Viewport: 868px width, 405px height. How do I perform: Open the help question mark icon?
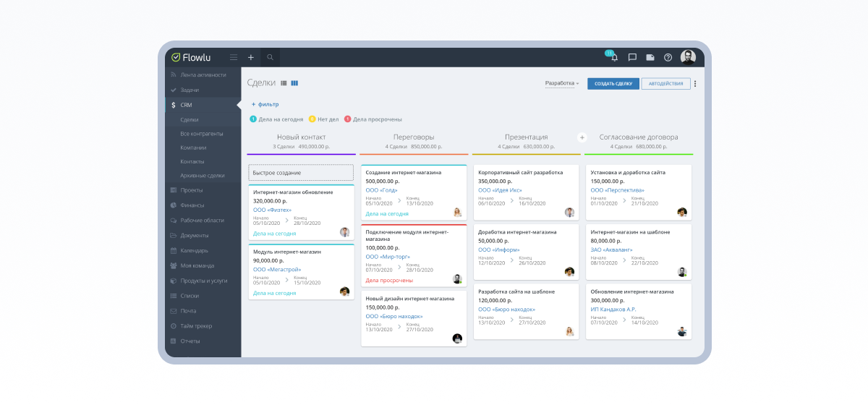pyautogui.click(x=668, y=57)
